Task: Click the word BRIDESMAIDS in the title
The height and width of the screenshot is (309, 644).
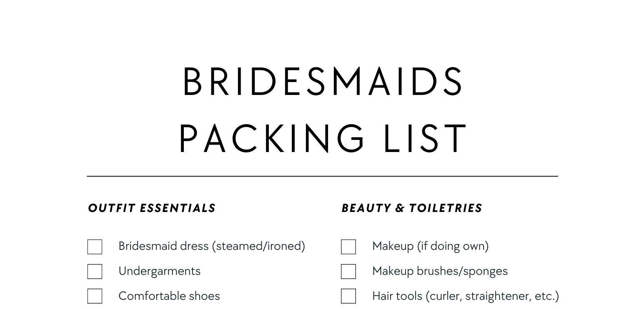Action: click(x=323, y=82)
